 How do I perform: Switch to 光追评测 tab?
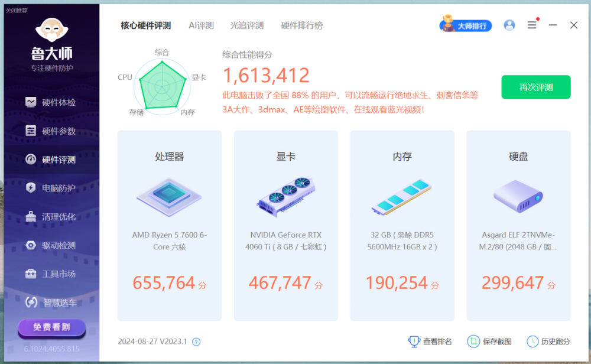coord(247,25)
